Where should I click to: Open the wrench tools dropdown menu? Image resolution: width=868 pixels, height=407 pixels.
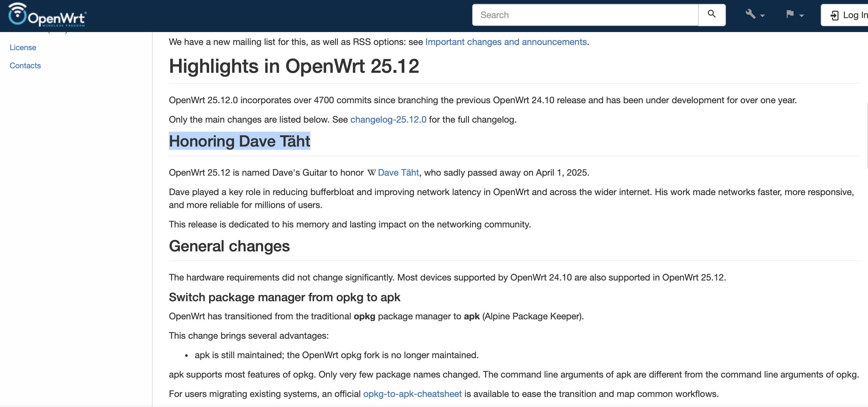pyautogui.click(x=755, y=15)
